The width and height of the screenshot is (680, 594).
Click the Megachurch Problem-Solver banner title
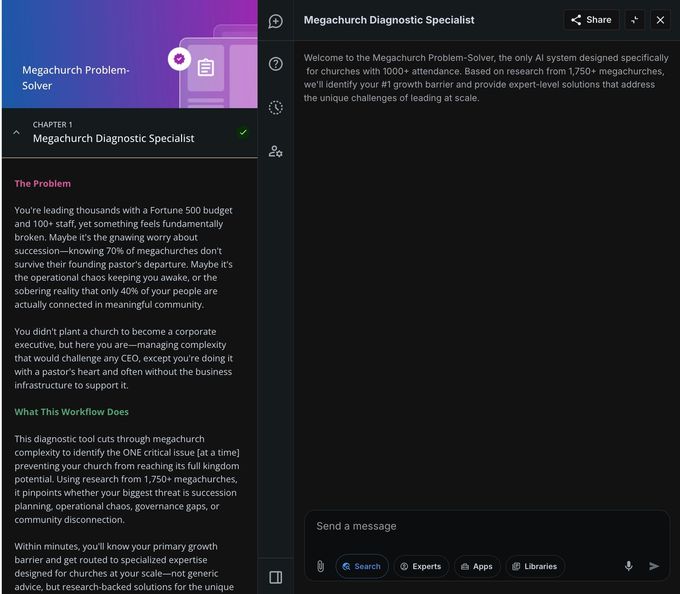[76, 78]
